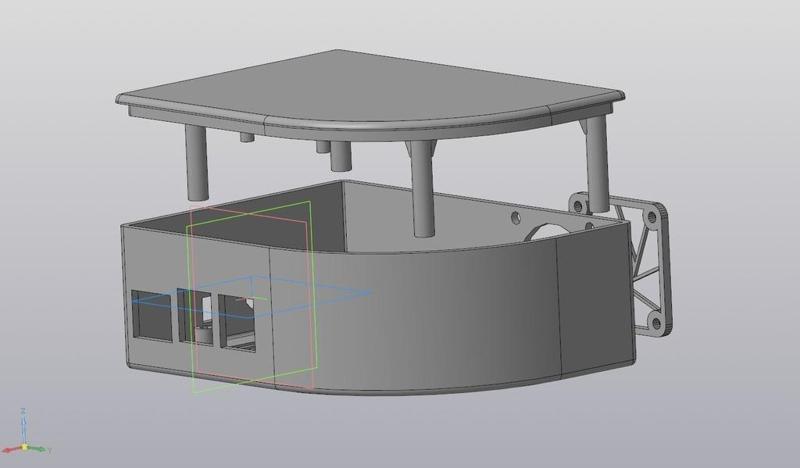Select the middle rectangular port cutout

click(x=194, y=317)
